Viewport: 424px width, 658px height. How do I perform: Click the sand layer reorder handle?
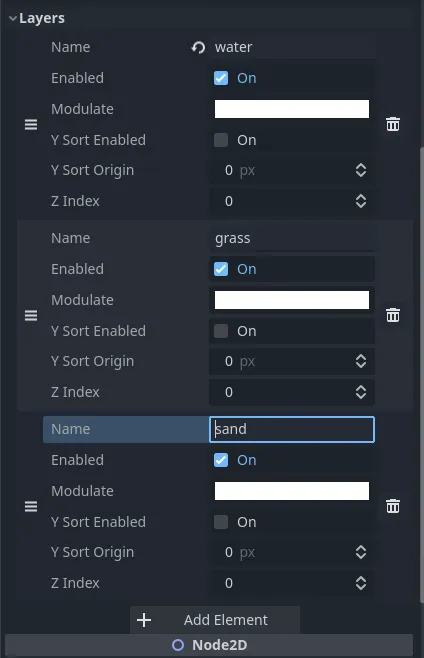(x=31, y=507)
